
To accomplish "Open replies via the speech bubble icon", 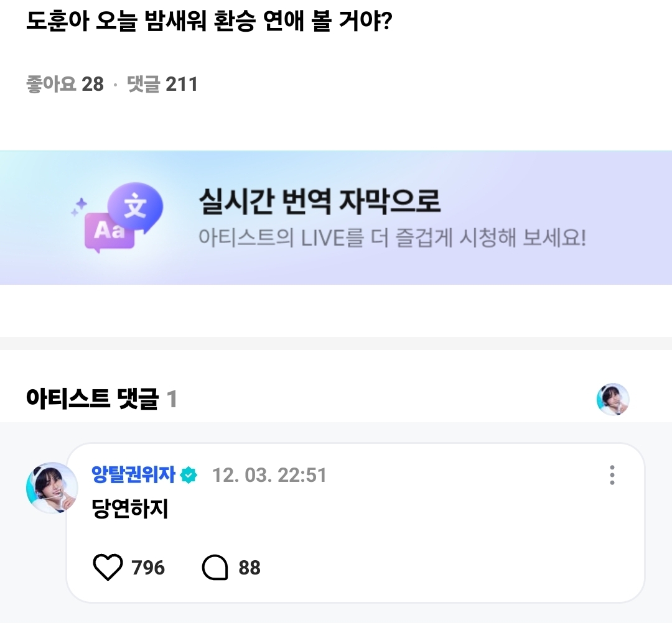I will 215,568.
